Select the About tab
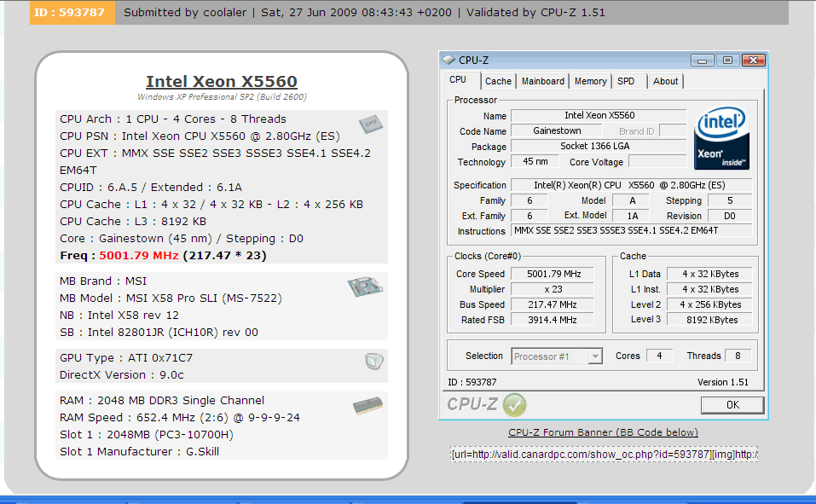This screenshot has width=816, height=504. pos(666,81)
